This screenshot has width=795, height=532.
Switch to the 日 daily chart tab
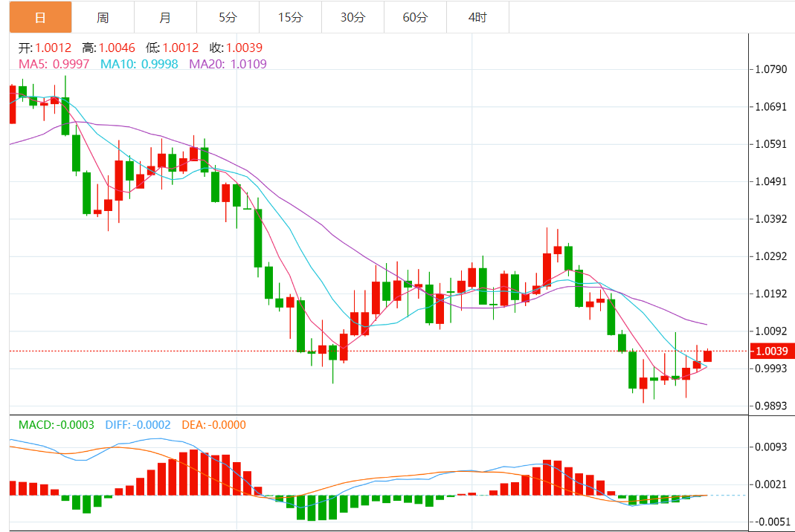[40, 17]
